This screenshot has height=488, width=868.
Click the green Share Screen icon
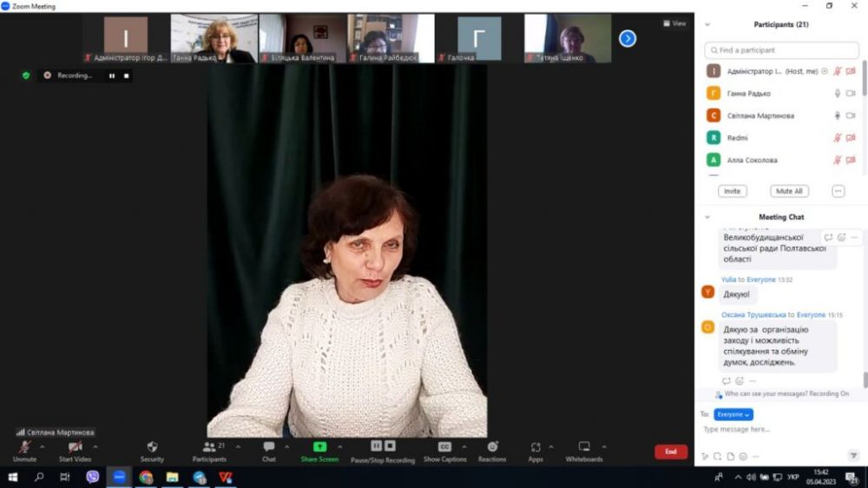319,446
